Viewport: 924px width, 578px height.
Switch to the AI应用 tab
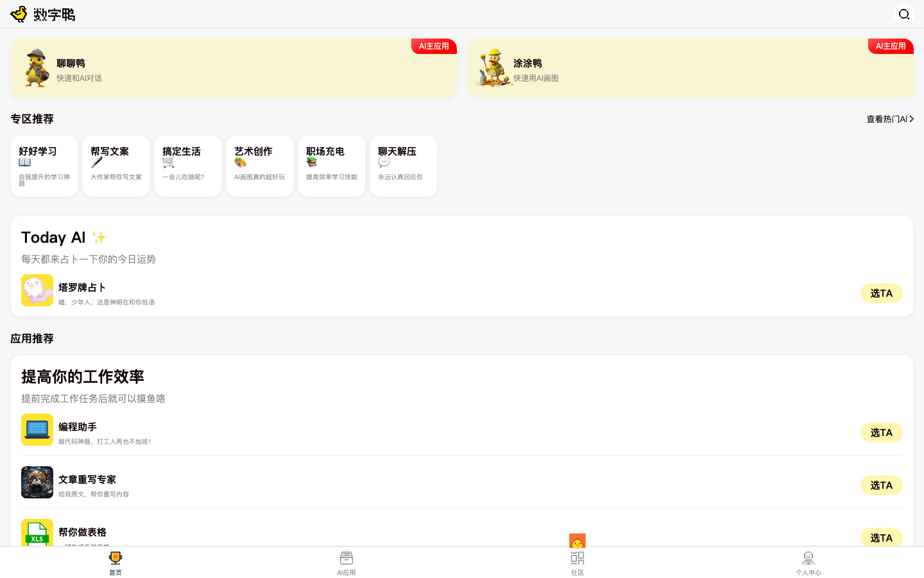[x=346, y=563]
